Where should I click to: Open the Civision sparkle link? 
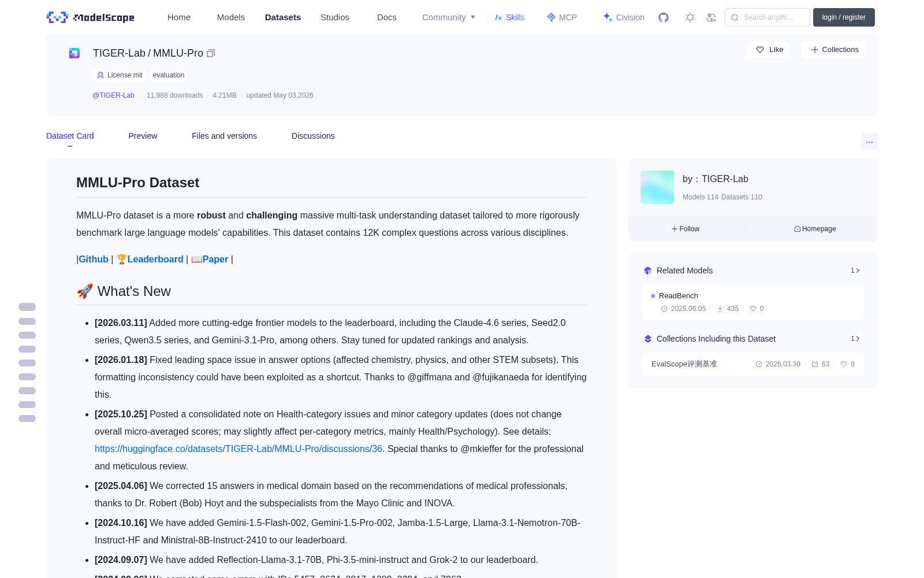[624, 17]
